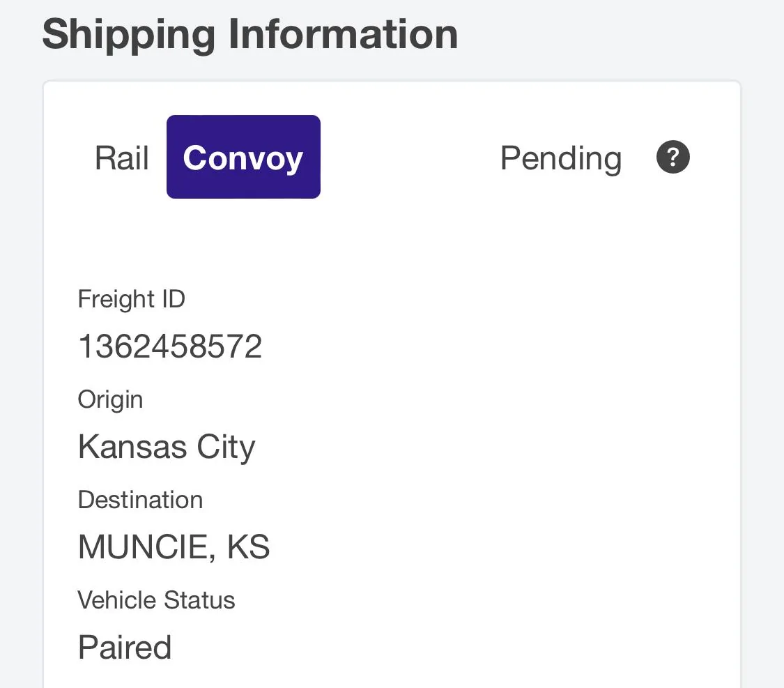The height and width of the screenshot is (688, 784).
Task: Click the Vehicle Status label
Action: 156,600
